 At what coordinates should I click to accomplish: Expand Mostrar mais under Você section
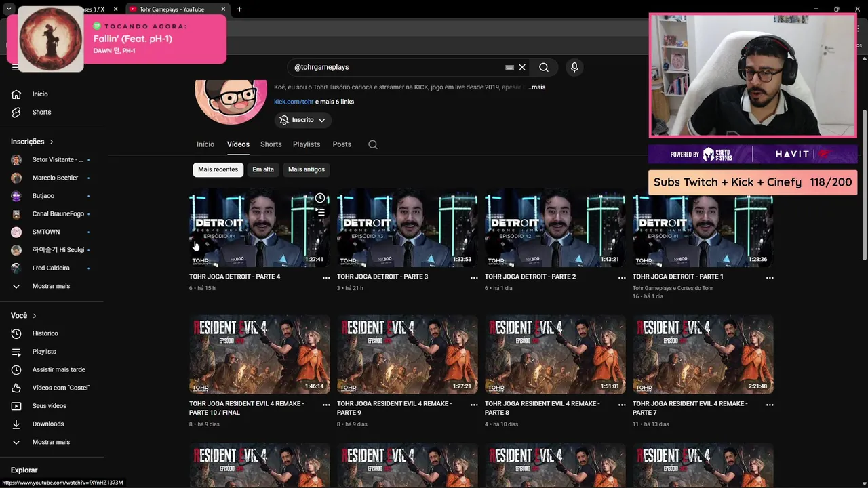tap(51, 442)
